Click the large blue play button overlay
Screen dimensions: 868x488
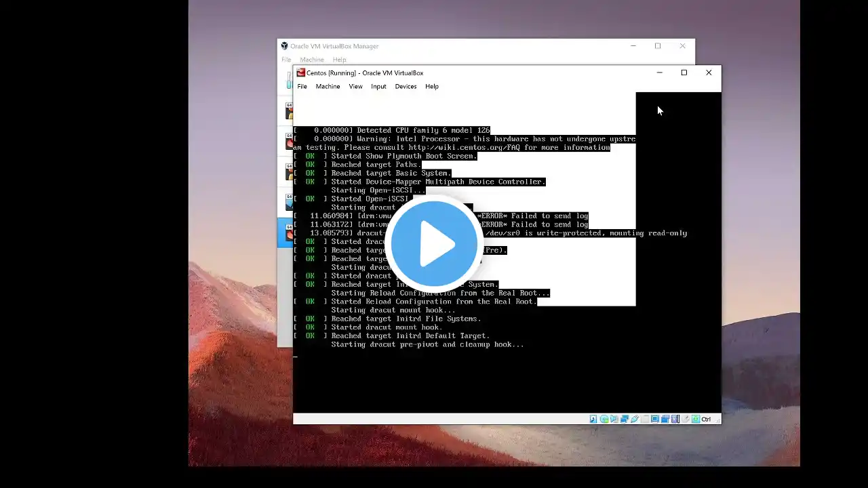[434, 244]
